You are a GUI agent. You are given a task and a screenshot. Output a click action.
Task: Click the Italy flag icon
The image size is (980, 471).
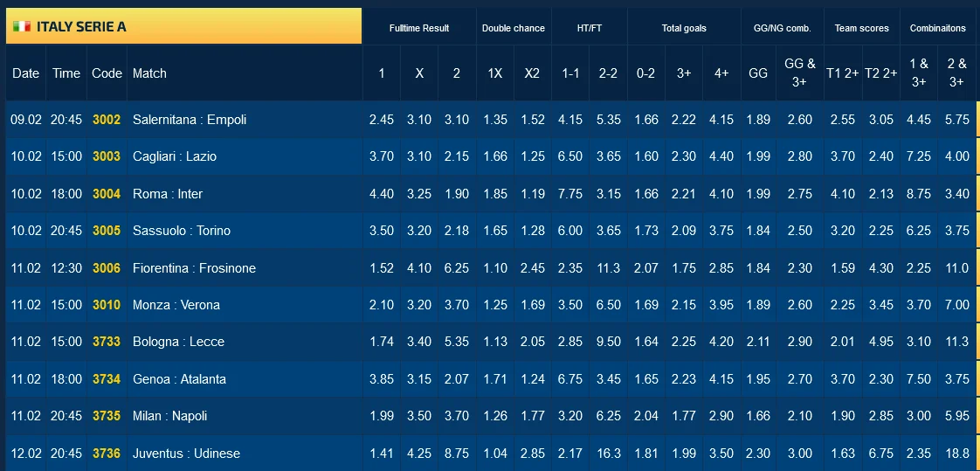point(22,26)
